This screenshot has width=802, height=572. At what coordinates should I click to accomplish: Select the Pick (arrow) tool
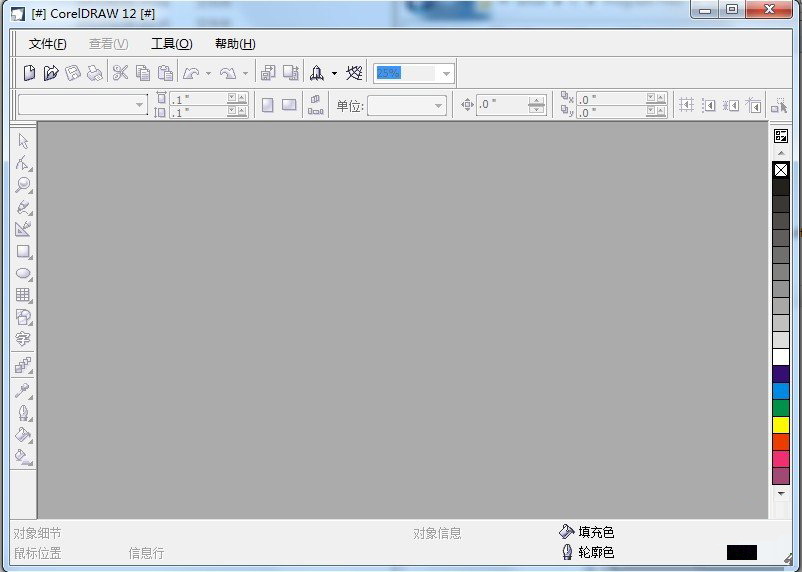coord(24,142)
